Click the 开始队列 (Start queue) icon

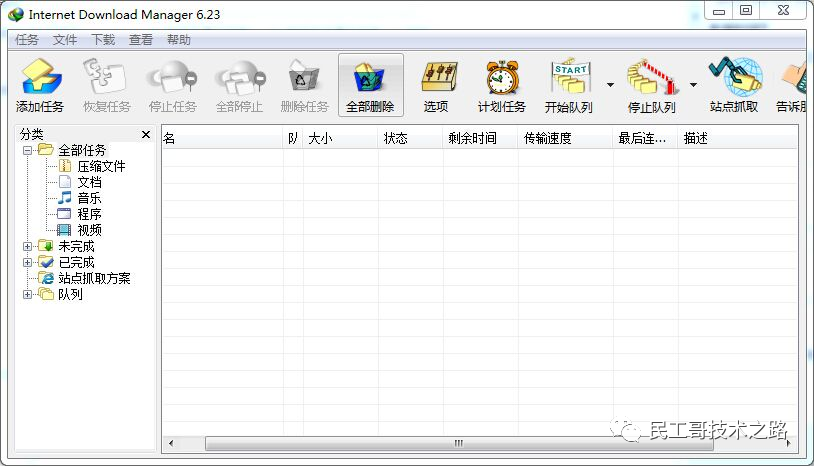[569, 85]
